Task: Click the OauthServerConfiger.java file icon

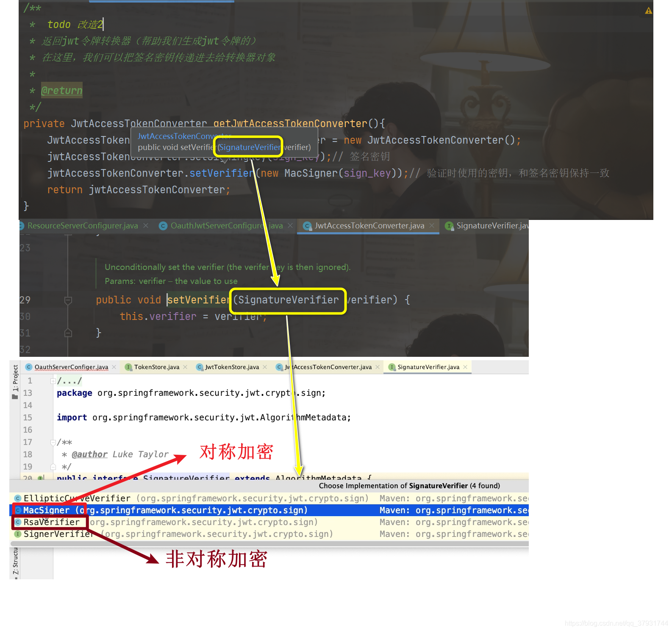Action: click(x=29, y=367)
